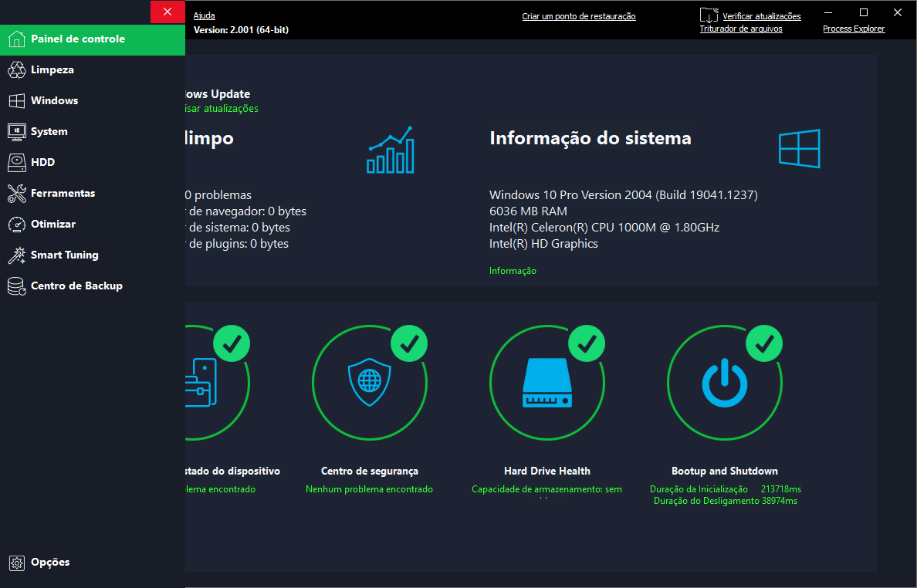This screenshot has height=588, width=917.
Task: Click the blue Windows logo near Informação do sistema
Action: [800, 148]
